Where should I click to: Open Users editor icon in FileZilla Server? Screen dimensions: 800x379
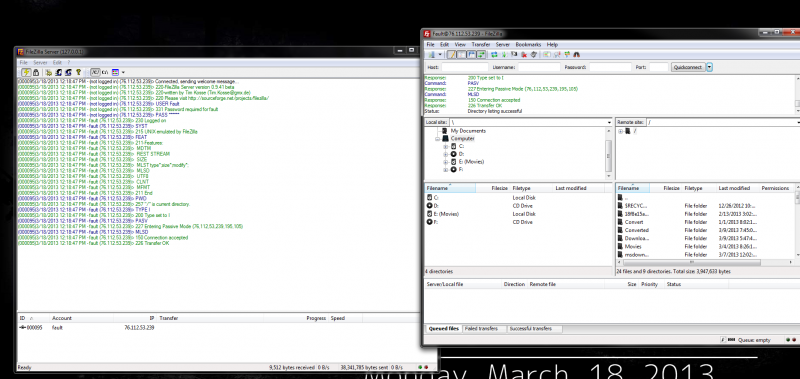[x=59, y=72]
